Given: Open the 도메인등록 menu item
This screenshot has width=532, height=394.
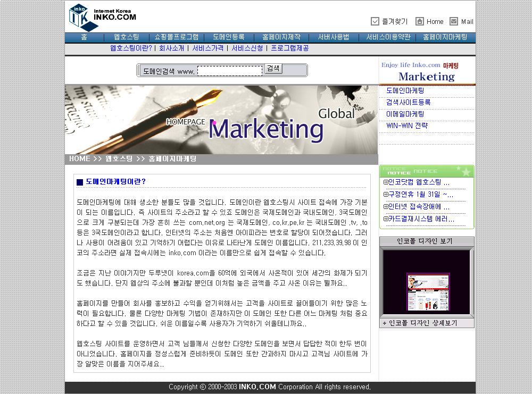Looking at the screenshot, I should point(229,37).
